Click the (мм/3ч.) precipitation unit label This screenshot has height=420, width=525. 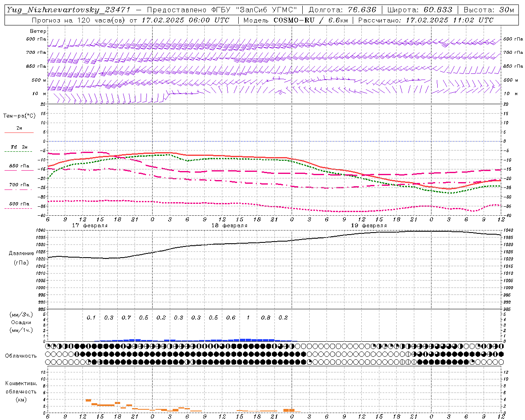pyautogui.click(x=21, y=315)
